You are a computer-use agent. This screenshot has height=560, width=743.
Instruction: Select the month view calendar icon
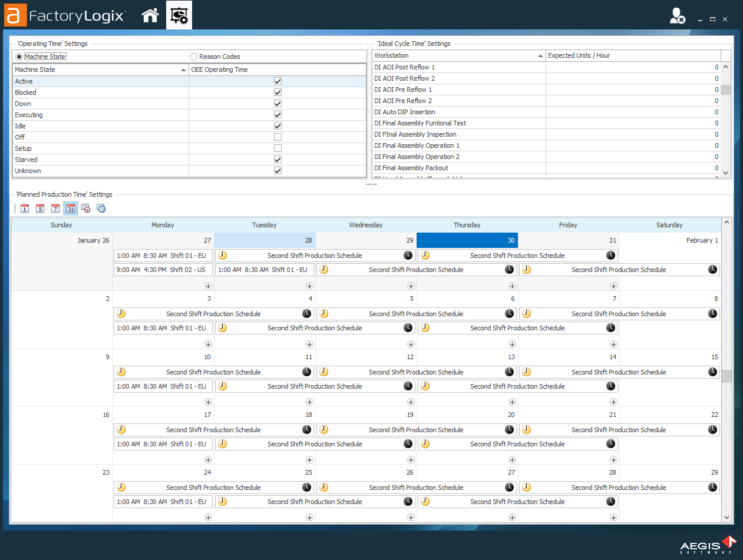71,208
